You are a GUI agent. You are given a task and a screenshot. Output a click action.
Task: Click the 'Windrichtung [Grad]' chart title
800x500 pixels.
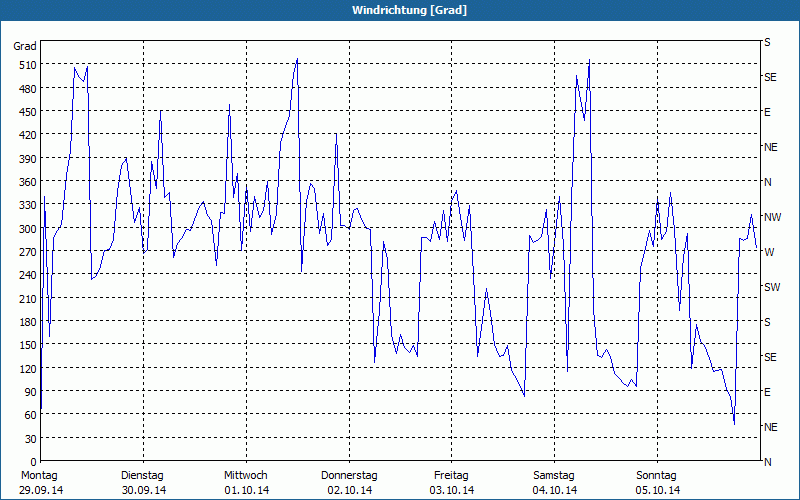click(x=409, y=10)
